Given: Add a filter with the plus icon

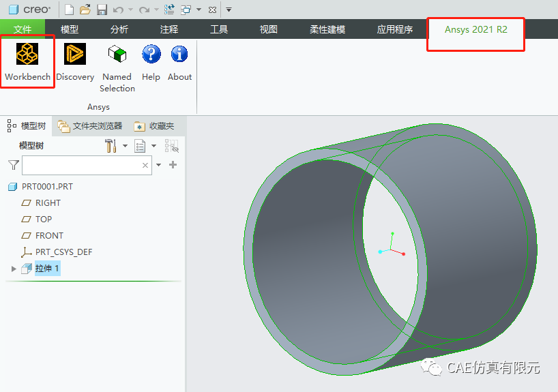Looking at the screenshot, I should (x=173, y=165).
